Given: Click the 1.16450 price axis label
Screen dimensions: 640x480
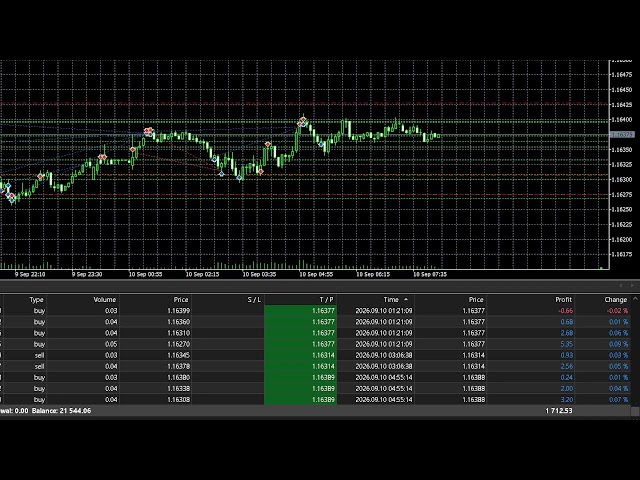Looking at the screenshot, I should click(621, 90).
